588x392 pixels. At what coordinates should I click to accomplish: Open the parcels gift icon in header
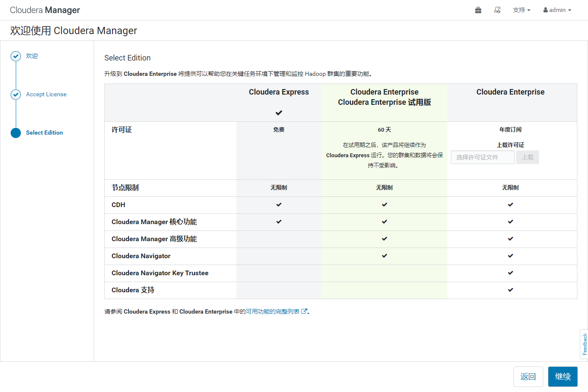coord(478,10)
